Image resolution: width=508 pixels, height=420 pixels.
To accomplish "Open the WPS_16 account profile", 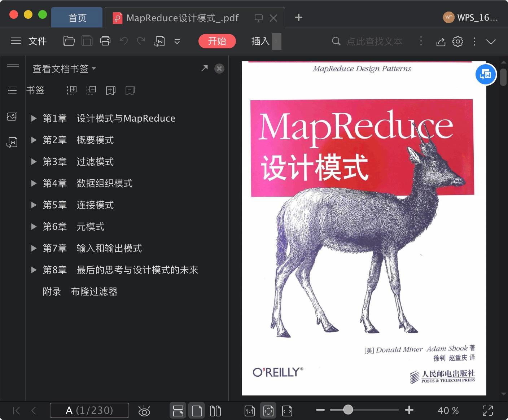I will coord(470,17).
